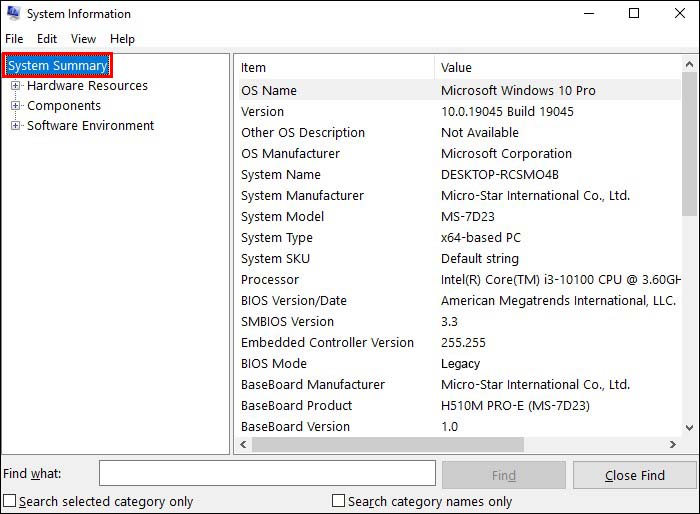Expand the Hardware Resources tree node

[x=16, y=86]
